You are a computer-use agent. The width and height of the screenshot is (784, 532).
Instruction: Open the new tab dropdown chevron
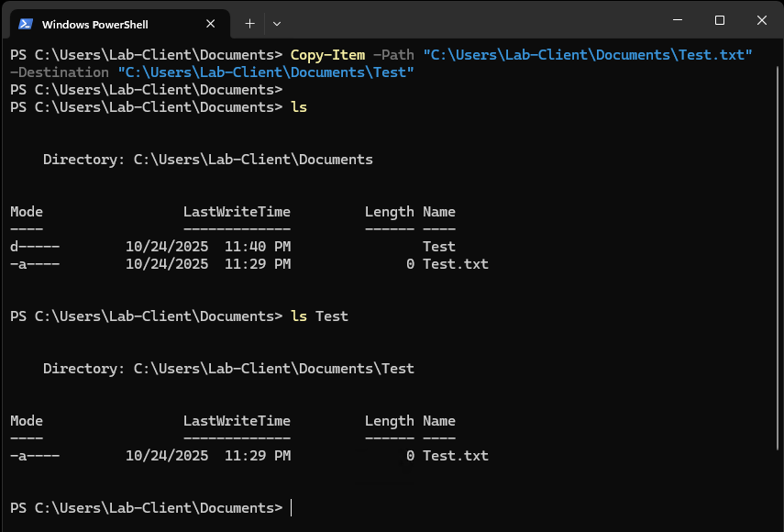click(x=276, y=23)
